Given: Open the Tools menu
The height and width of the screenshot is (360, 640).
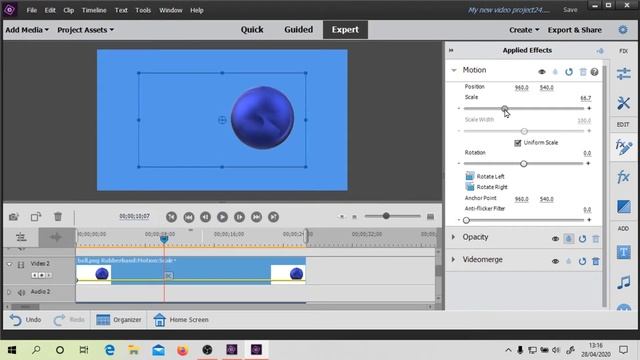Looking at the screenshot, I should click(x=143, y=10).
